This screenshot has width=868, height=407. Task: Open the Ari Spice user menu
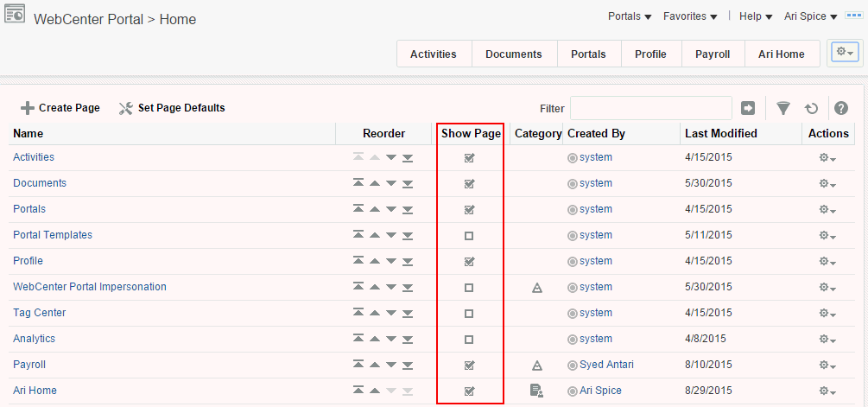tap(810, 16)
